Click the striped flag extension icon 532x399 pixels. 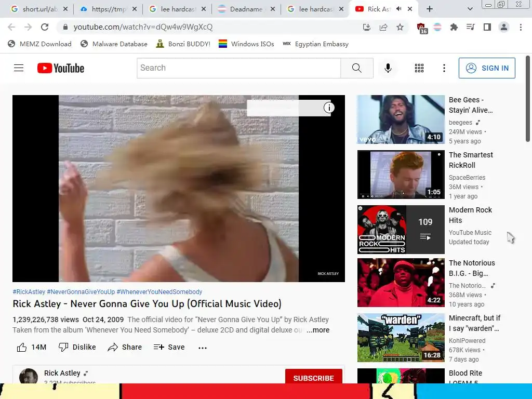437,27
